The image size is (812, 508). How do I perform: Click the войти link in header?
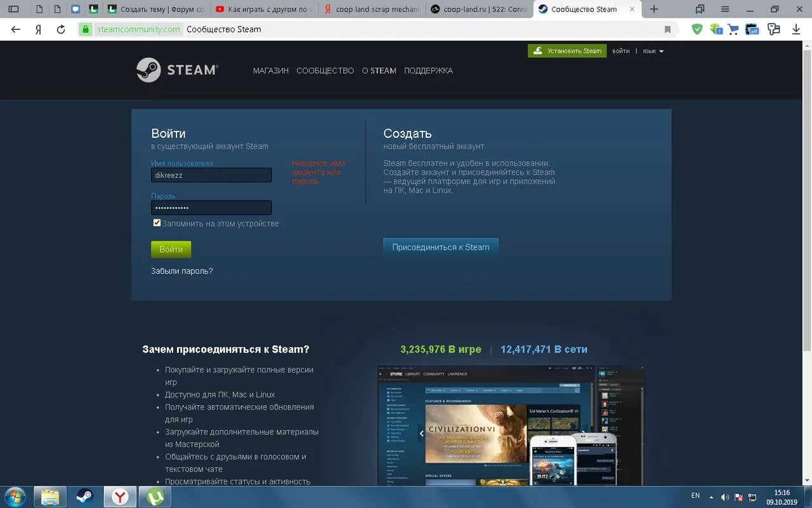[621, 51]
